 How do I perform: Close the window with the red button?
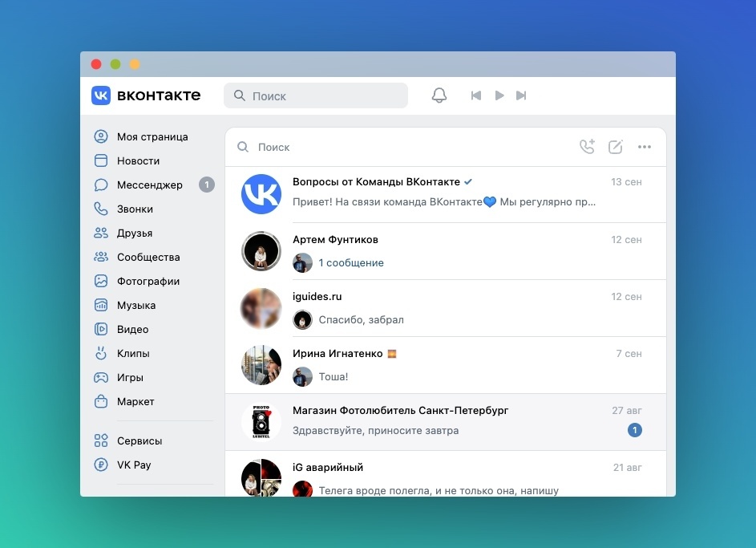[x=96, y=64]
